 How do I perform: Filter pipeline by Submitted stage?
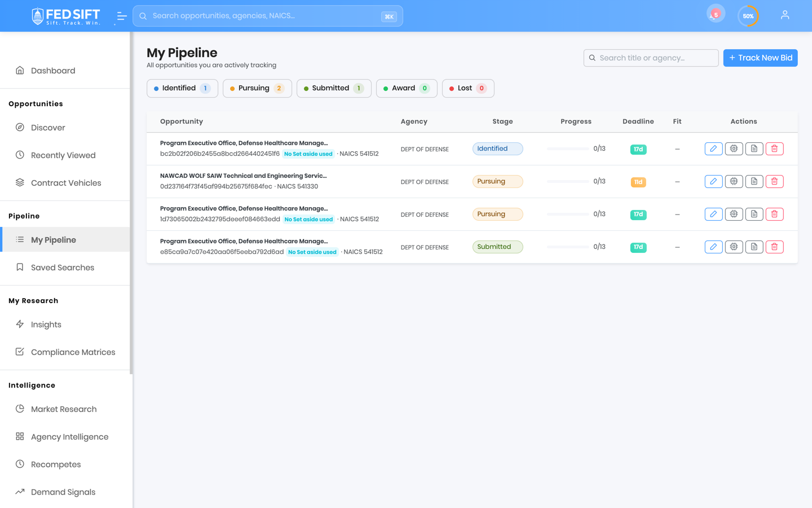coord(334,88)
